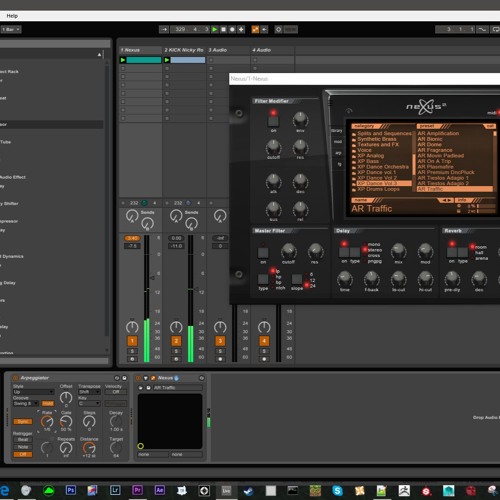
Task: Toggle the Filter Modifier on button in Nexus
Action: pos(273,121)
